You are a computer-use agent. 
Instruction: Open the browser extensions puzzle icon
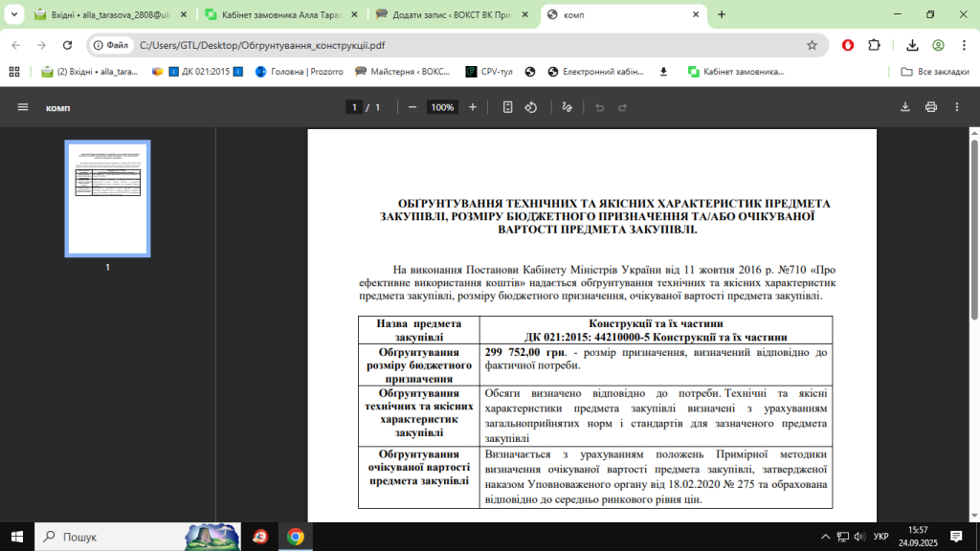874,45
